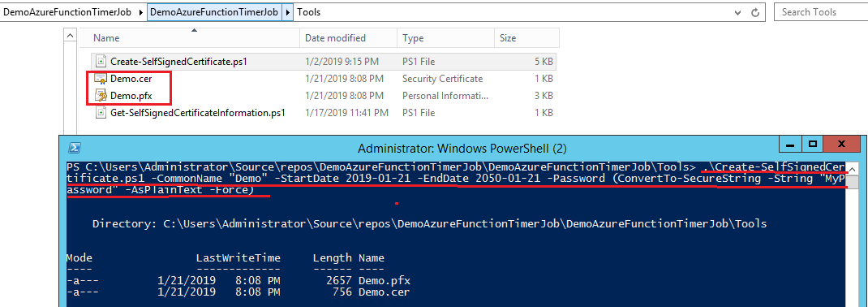Go to first DemoAzureFunctionTimerJob breadcrumb
868x307 pixels.
point(67,11)
